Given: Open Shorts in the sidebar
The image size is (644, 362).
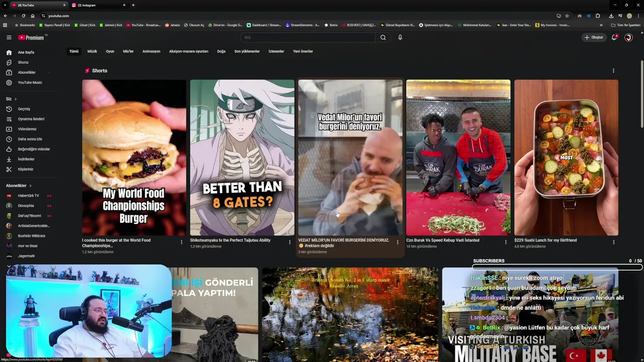Looking at the screenshot, I should (x=23, y=62).
